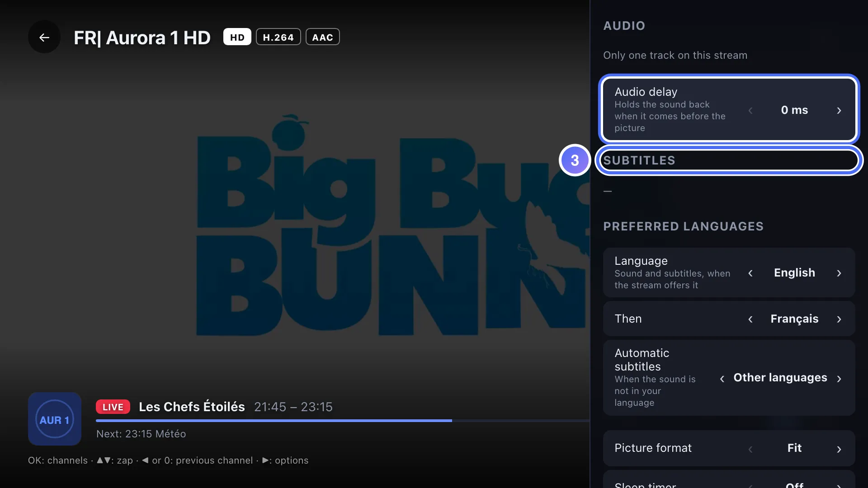Open the AUR 1 channel logo

point(55,419)
